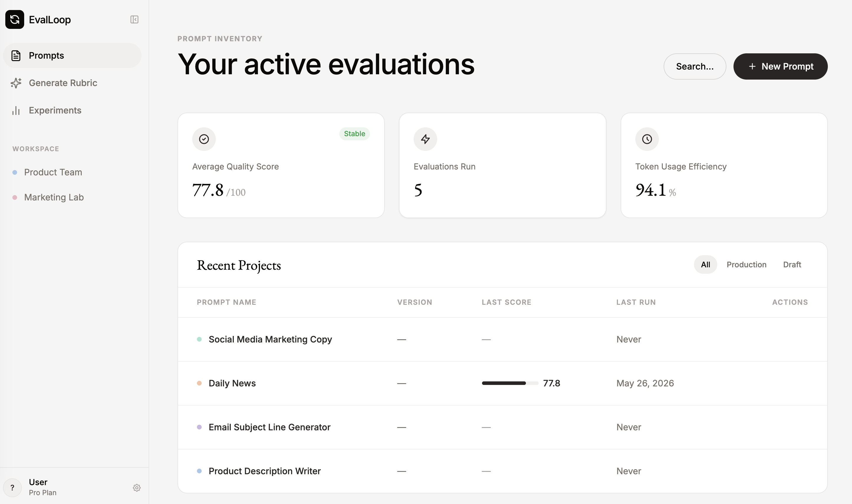Create a New Prompt

[780, 67]
